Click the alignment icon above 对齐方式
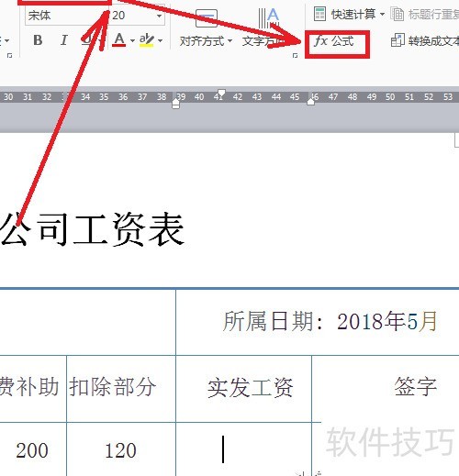Viewport: 459px width, 476px height. pyautogui.click(x=207, y=17)
